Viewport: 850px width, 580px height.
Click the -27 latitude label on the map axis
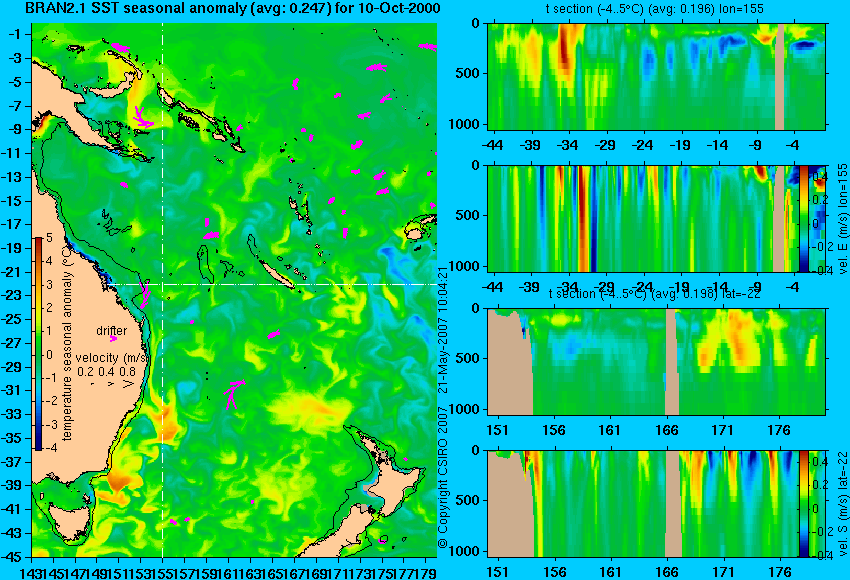[x=12, y=343]
